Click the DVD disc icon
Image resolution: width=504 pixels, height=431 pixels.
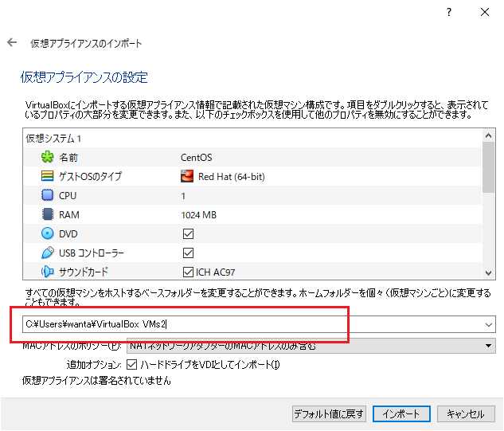point(47,233)
